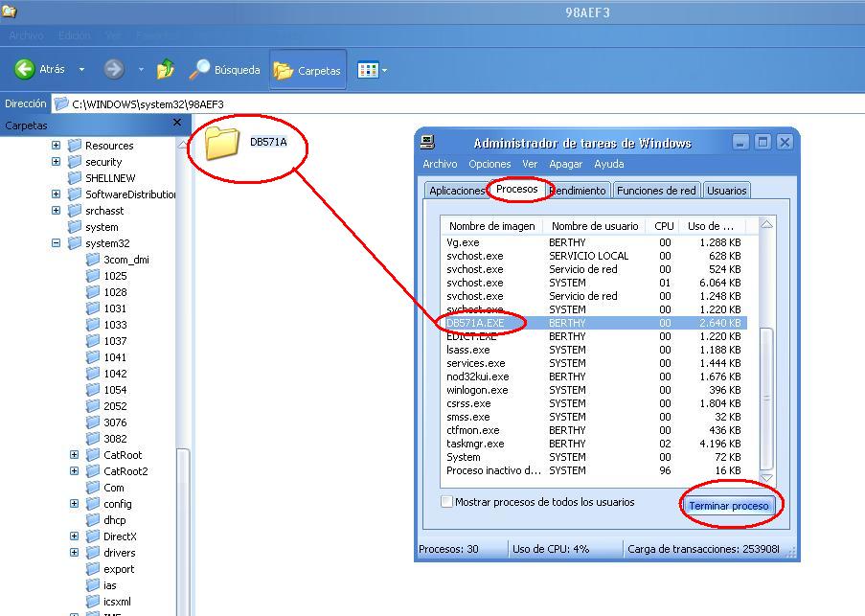Switch to the Rendimiento tab

(577, 190)
